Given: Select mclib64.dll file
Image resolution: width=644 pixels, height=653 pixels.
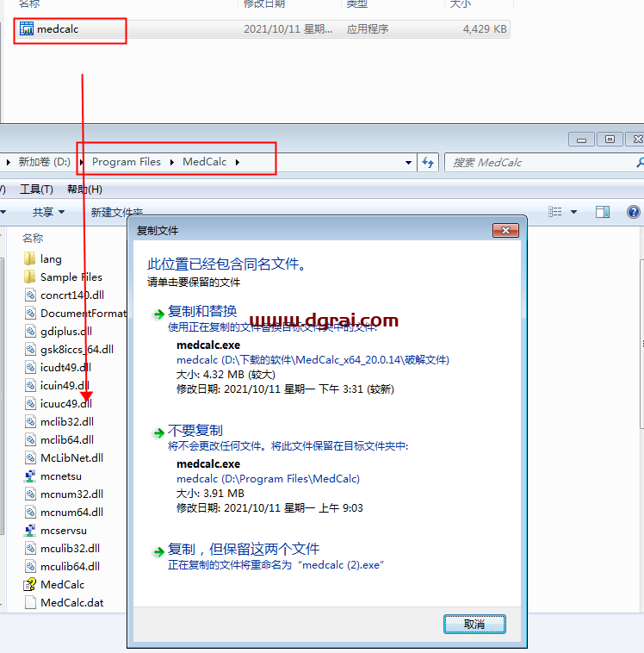Looking at the screenshot, I should [x=59, y=439].
